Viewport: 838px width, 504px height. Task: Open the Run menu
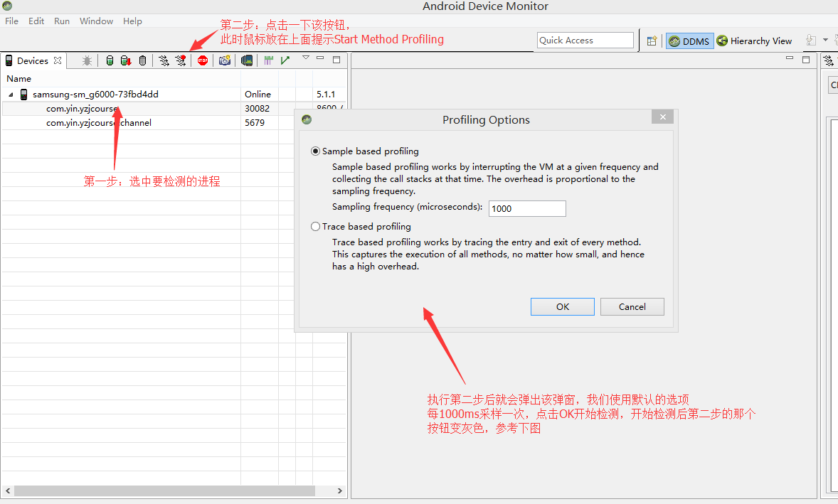pos(62,21)
